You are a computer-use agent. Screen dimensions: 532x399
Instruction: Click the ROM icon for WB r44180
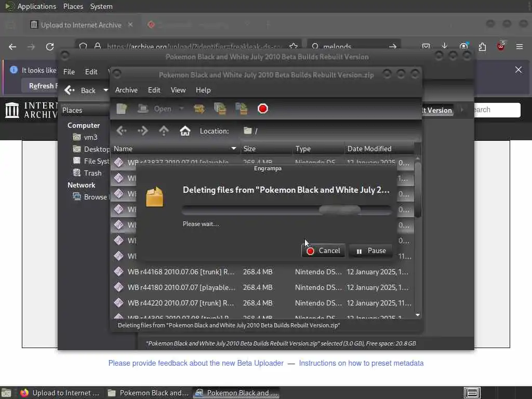coord(119,287)
